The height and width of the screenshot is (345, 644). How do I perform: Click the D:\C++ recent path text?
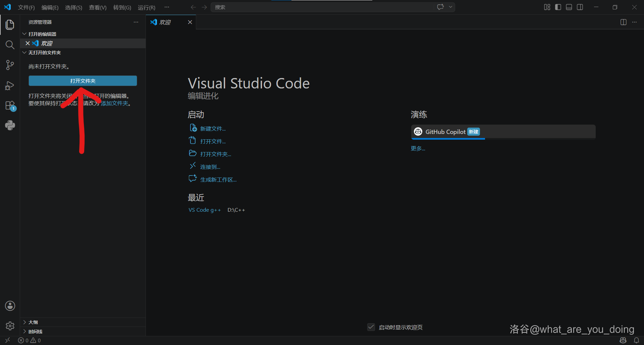[236, 210]
